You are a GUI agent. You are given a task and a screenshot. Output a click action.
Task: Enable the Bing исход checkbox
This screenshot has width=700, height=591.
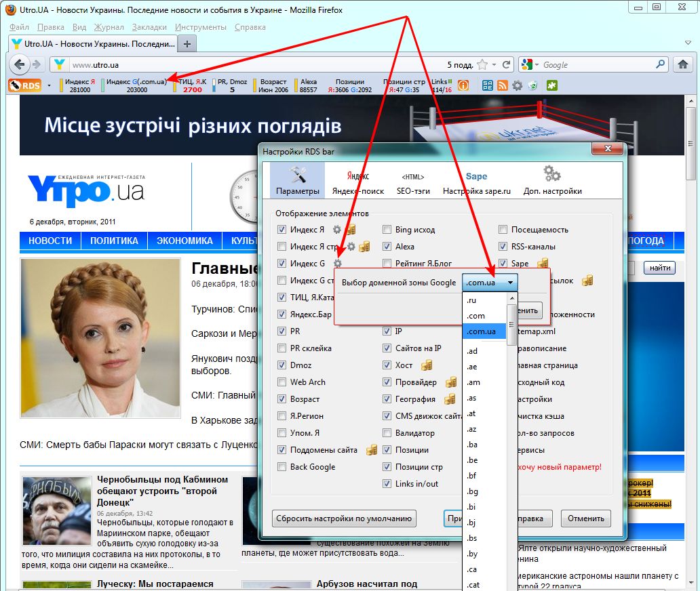pos(387,229)
